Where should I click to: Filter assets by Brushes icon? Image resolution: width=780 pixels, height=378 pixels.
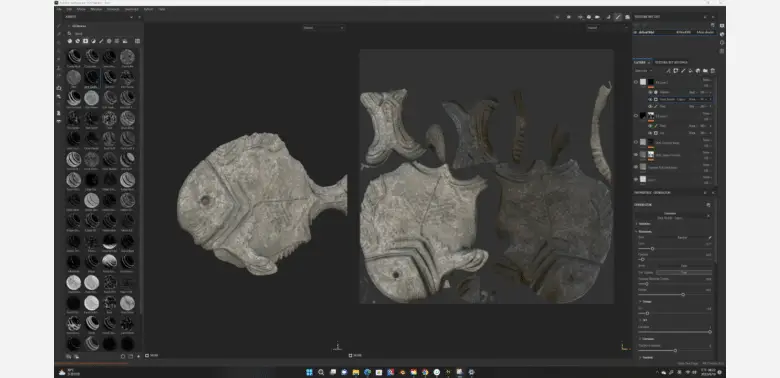coord(101,41)
